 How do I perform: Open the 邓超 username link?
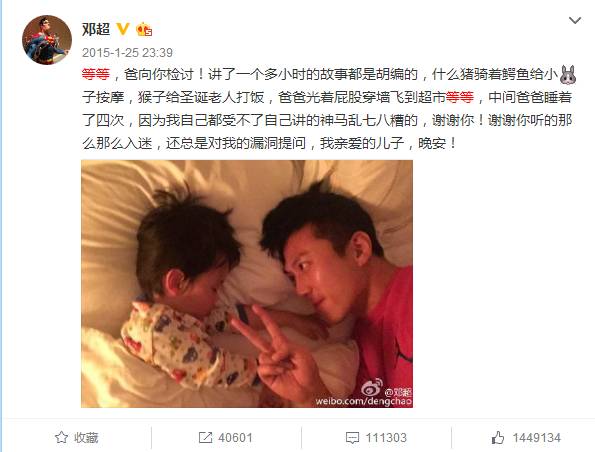point(96,29)
